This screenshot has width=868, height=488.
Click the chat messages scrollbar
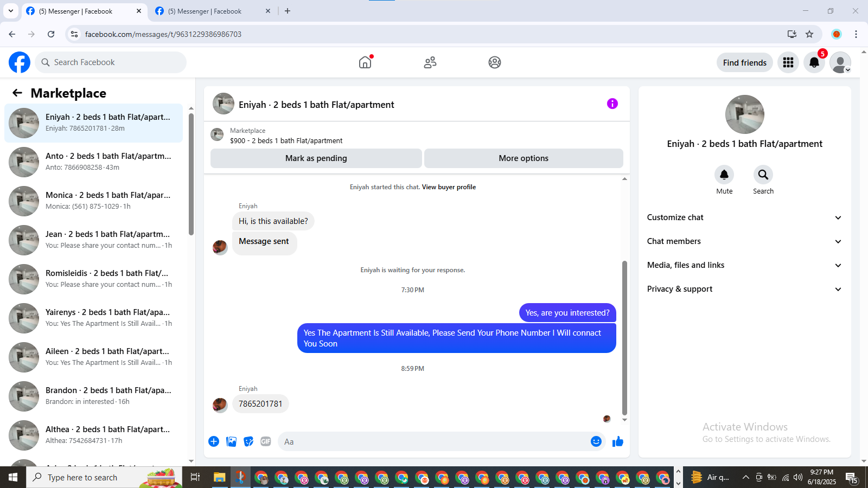coord(624,337)
